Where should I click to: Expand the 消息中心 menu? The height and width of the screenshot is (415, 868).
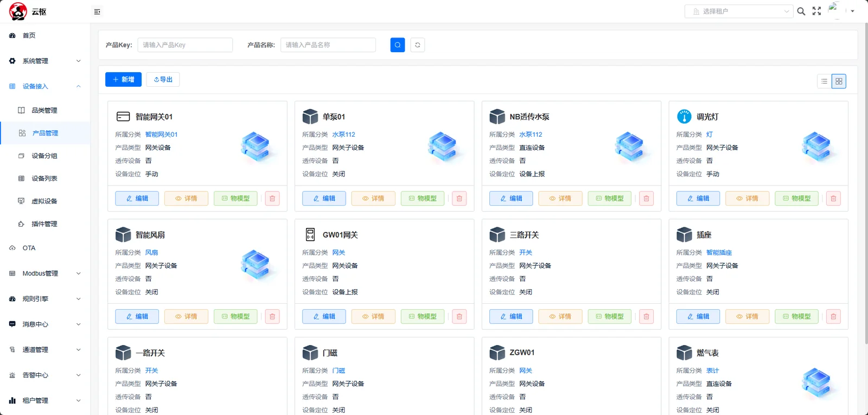[45, 324]
